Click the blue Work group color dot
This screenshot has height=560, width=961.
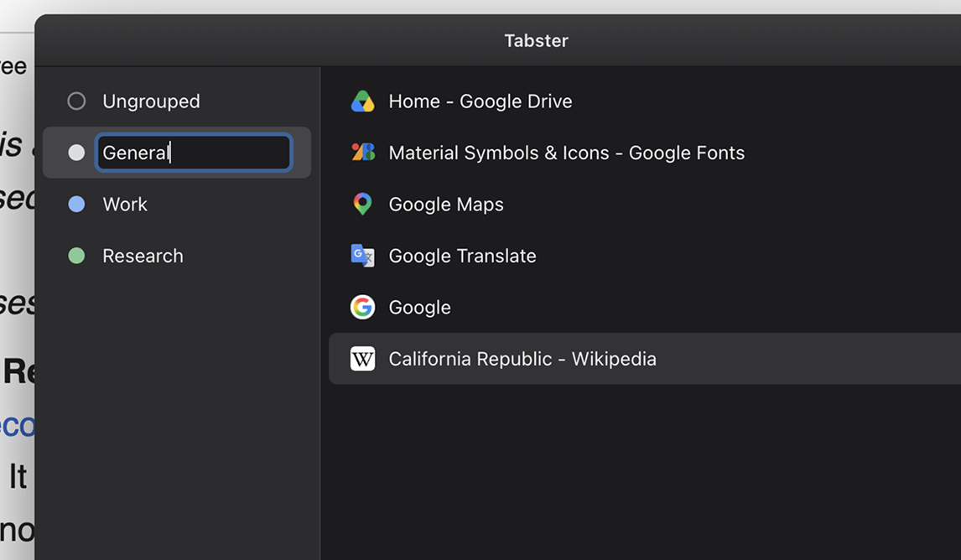[76, 204]
